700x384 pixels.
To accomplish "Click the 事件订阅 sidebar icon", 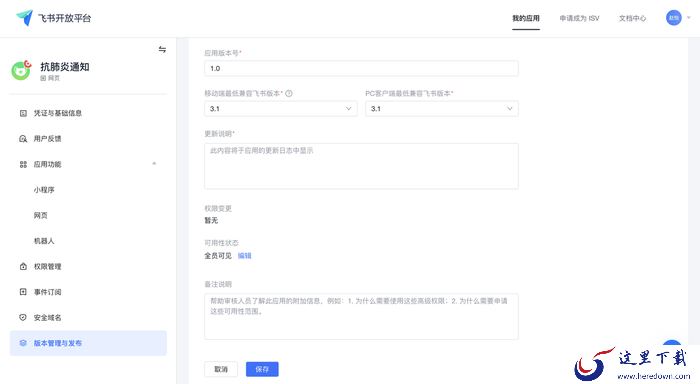I will coord(23,292).
